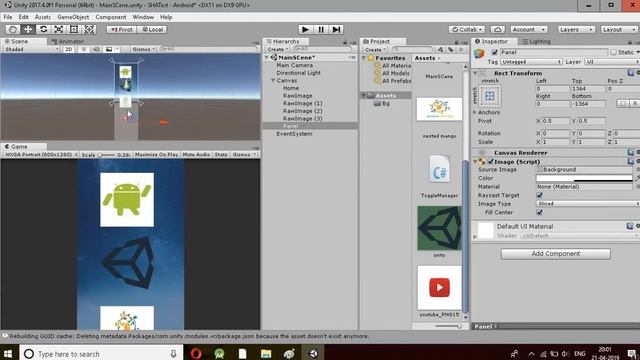Start Play mode

pos(305,29)
